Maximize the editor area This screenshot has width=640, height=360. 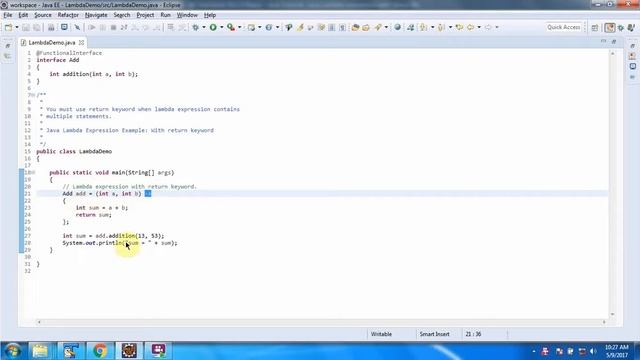tap(614, 42)
